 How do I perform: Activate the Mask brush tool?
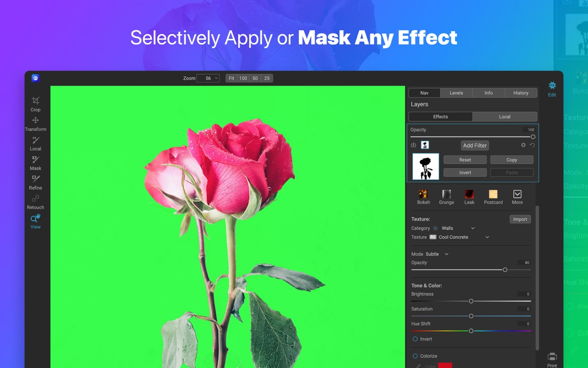click(35, 162)
